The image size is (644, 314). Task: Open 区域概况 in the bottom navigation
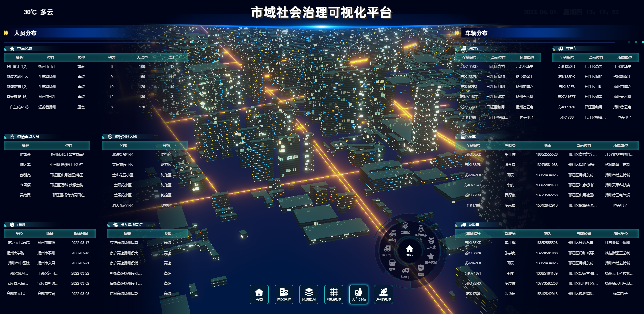click(309, 294)
